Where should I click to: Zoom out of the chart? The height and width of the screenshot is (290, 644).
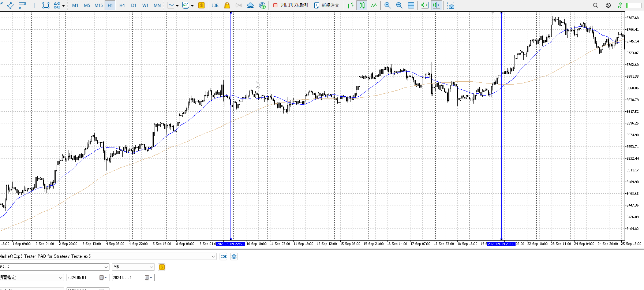(x=399, y=5)
